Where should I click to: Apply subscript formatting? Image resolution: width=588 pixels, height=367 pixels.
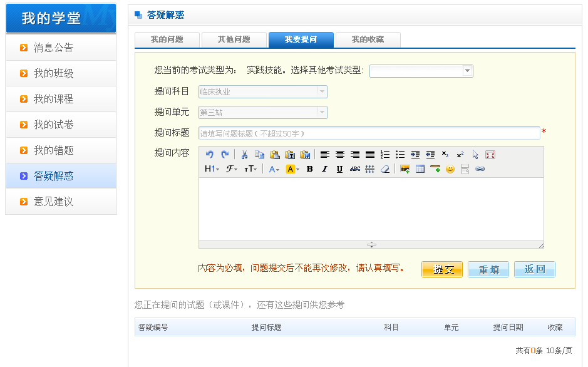coord(445,155)
